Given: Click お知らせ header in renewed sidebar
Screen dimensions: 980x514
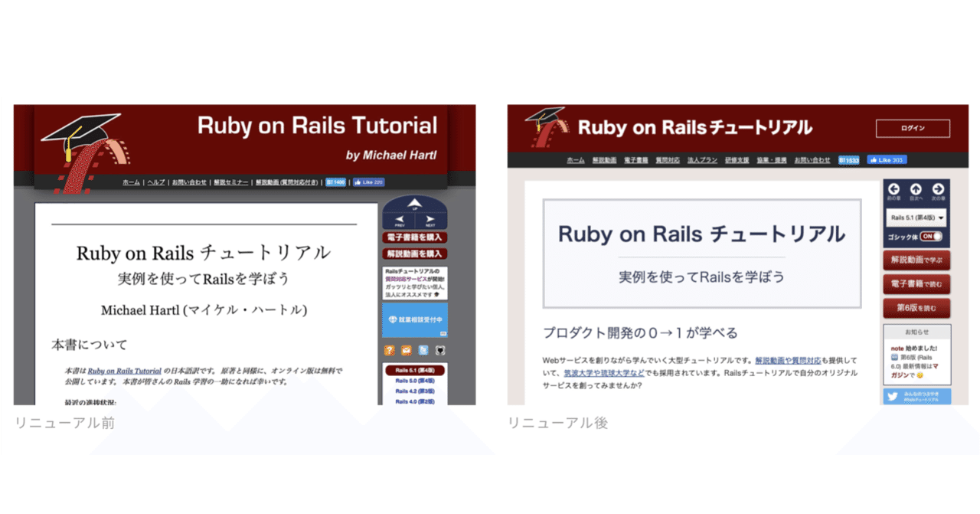Looking at the screenshot, I should pos(916,332).
